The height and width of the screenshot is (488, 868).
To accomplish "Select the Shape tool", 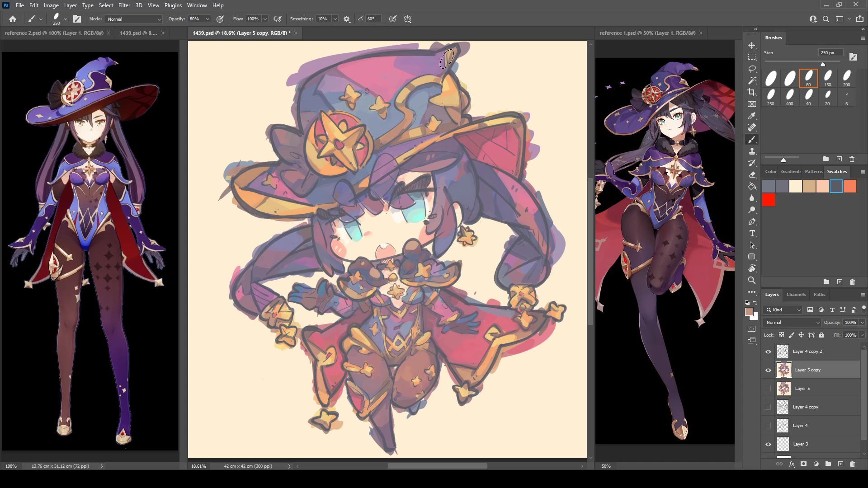I will point(752,257).
